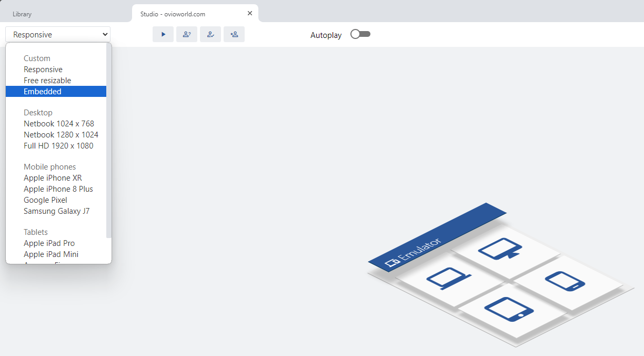Click the smartphone emulator tile

pos(567,282)
